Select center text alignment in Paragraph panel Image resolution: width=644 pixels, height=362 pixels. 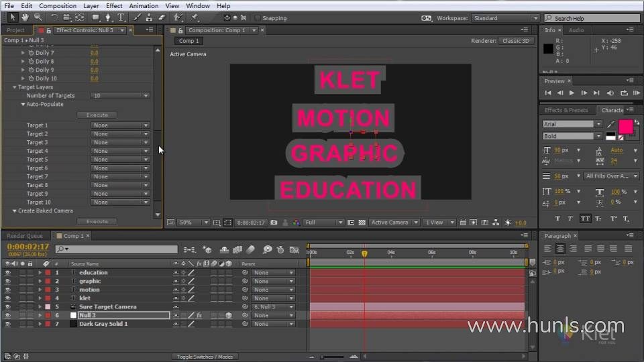tap(560, 249)
